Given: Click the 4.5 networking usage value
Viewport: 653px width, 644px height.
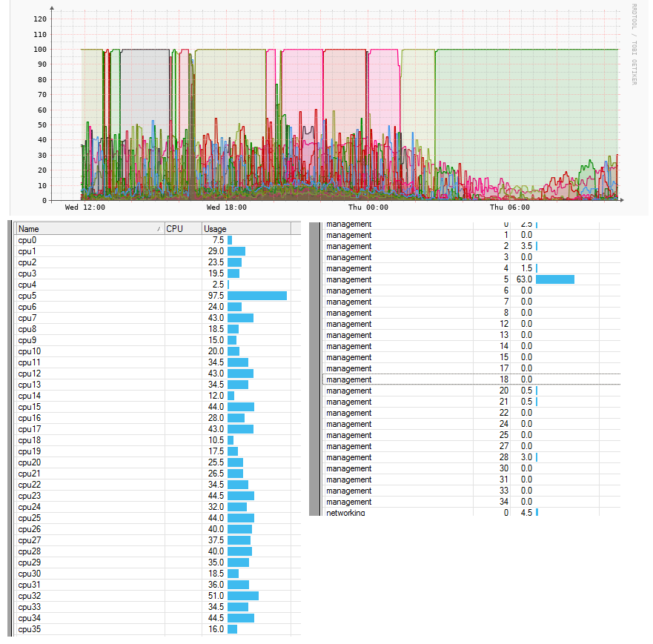Looking at the screenshot, I should point(526,512).
